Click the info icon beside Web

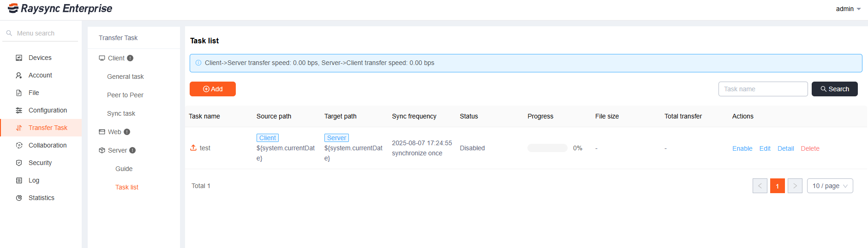[x=127, y=132]
